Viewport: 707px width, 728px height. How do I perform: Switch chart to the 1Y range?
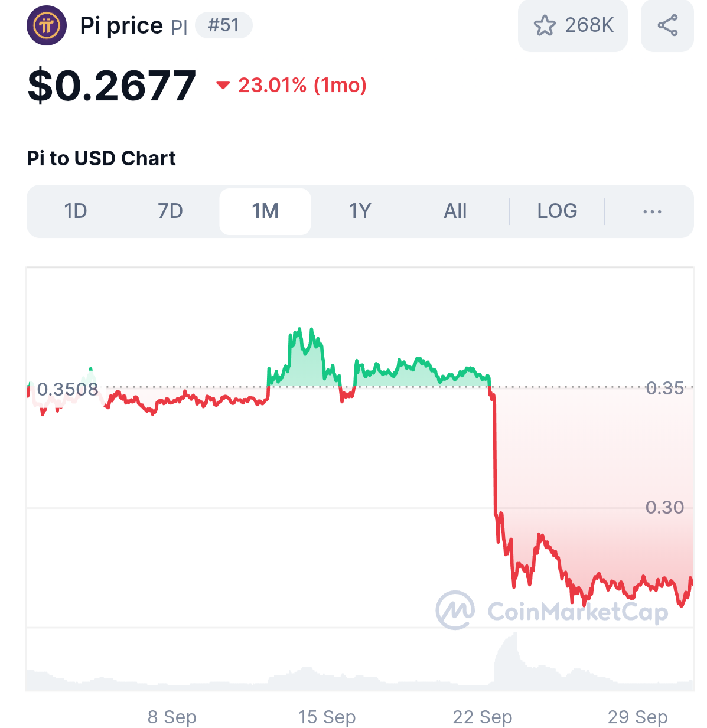coord(360,211)
